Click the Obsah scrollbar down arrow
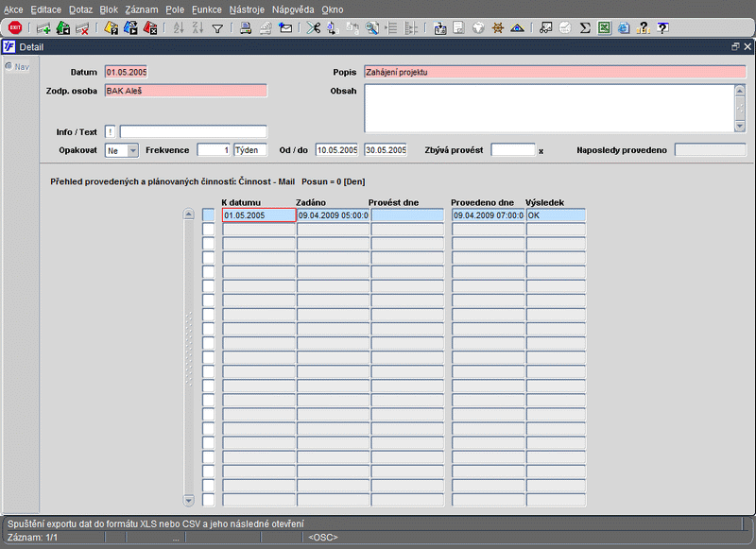The height and width of the screenshot is (549, 756). click(740, 127)
